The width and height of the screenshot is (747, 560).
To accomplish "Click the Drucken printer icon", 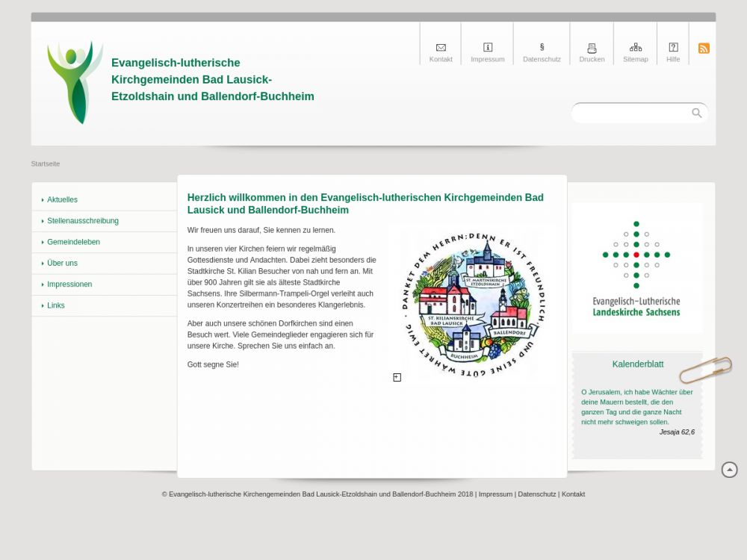I will (592, 49).
